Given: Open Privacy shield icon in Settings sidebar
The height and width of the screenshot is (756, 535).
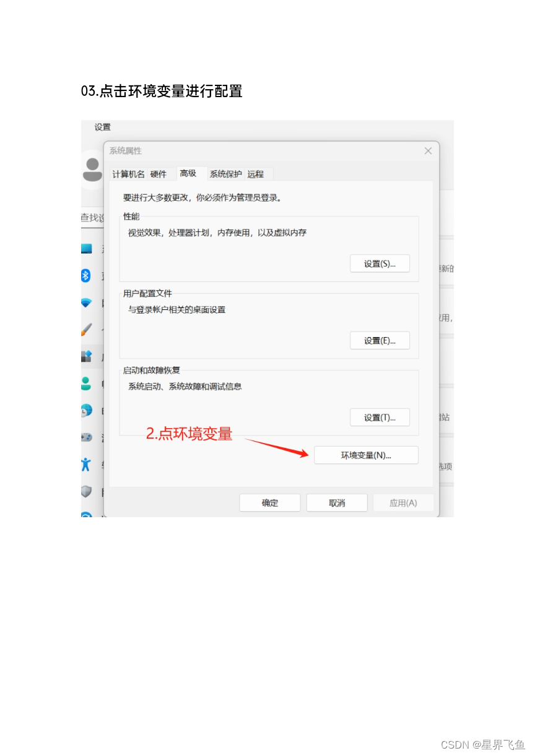Looking at the screenshot, I should (x=87, y=491).
